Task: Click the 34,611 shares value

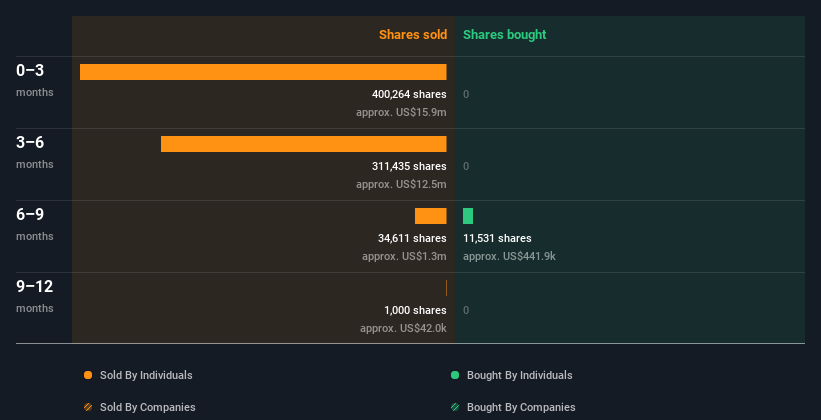Action: 412,238
